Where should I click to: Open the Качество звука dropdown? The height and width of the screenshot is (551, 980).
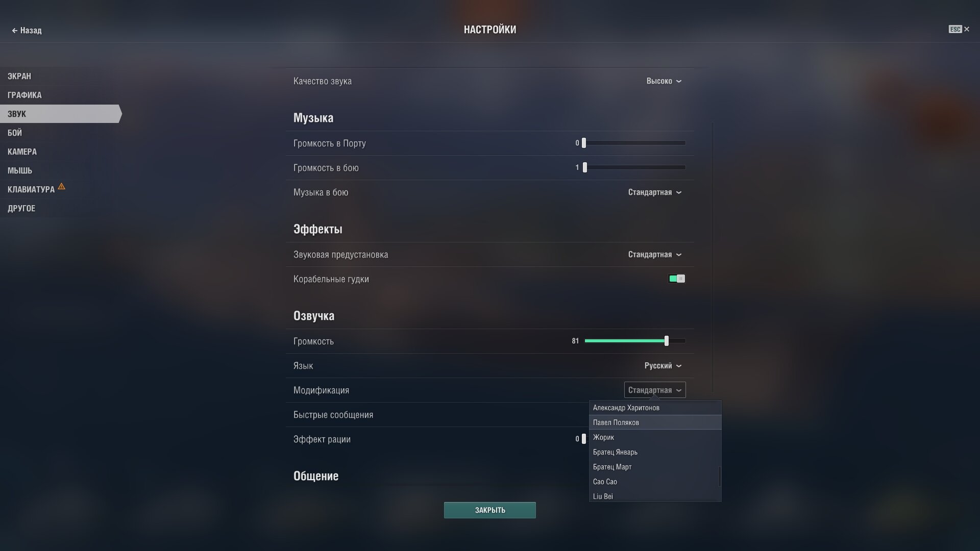pyautogui.click(x=664, y=81)
